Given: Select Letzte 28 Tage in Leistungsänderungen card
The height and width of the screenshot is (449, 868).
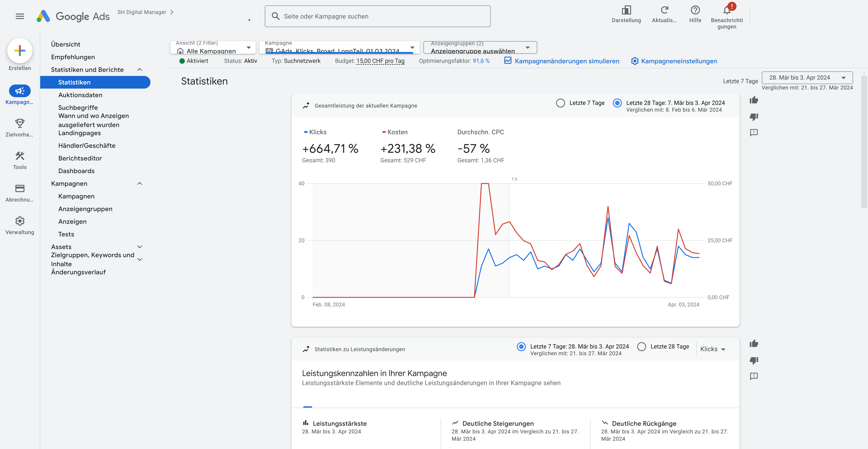Looking at the screenshot, I should 642,347.
